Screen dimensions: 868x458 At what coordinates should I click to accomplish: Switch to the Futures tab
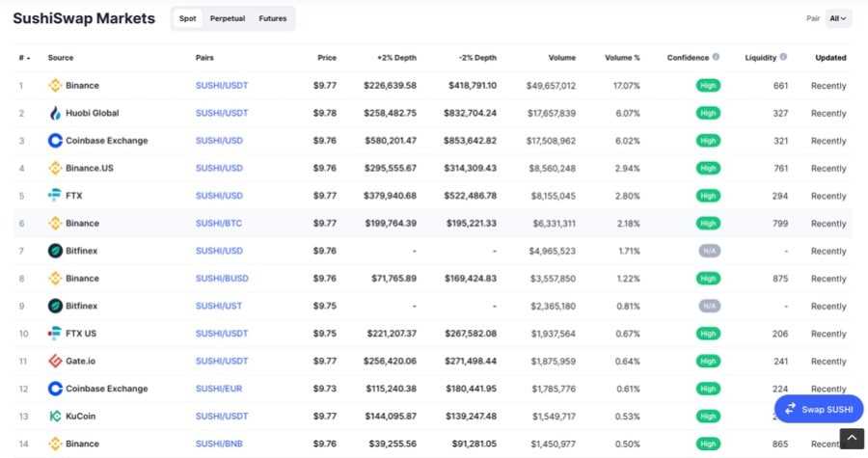pyautogui.click(x=272, y=18)
